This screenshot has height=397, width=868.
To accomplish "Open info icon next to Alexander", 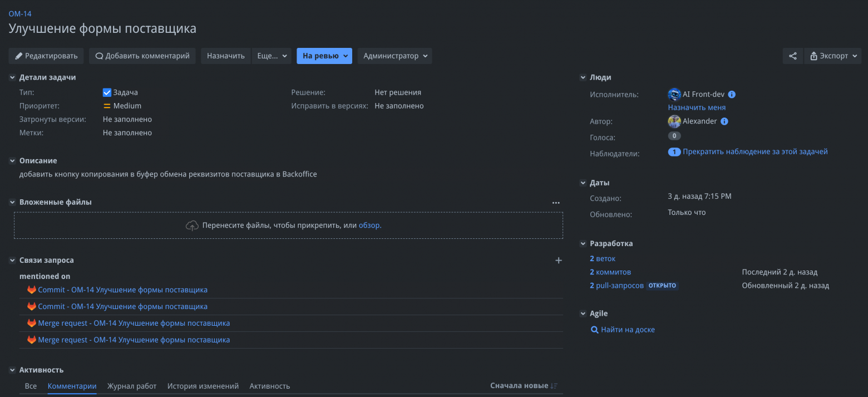I will coord(724,121).
